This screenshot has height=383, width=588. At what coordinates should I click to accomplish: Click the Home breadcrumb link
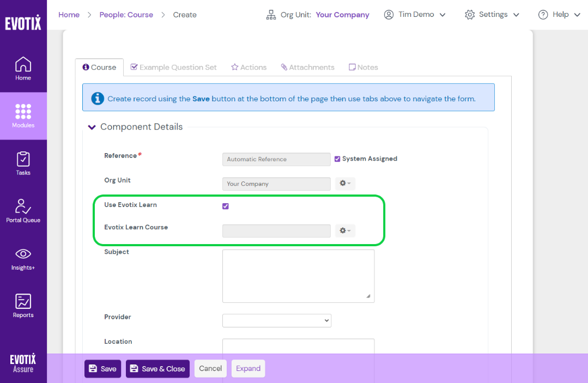(x=69, y=15)
